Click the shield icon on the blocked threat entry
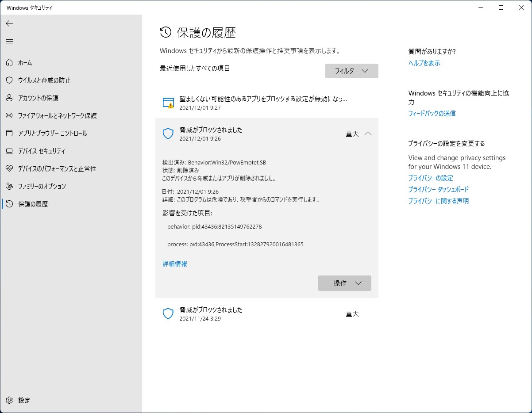 (x=167, y=134)
